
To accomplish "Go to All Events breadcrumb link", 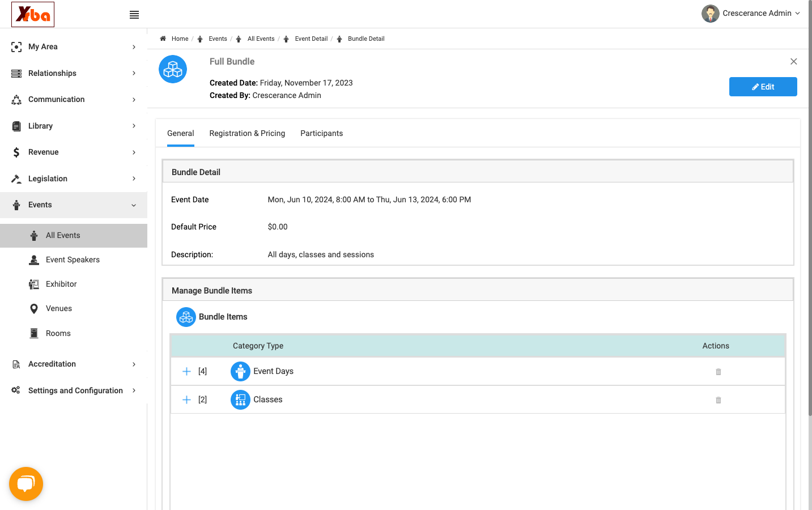I will [x=261, y=39].
